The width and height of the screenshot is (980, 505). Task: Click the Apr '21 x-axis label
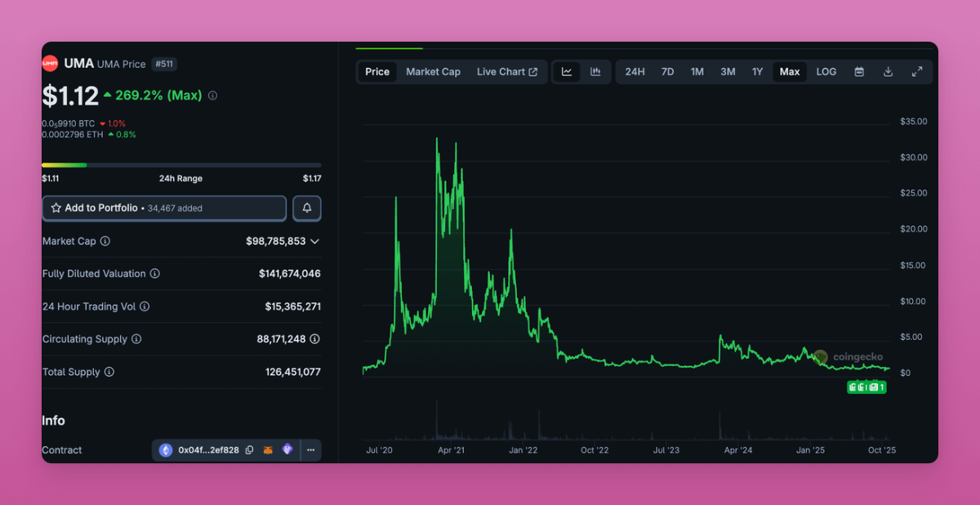coord(452,450)
